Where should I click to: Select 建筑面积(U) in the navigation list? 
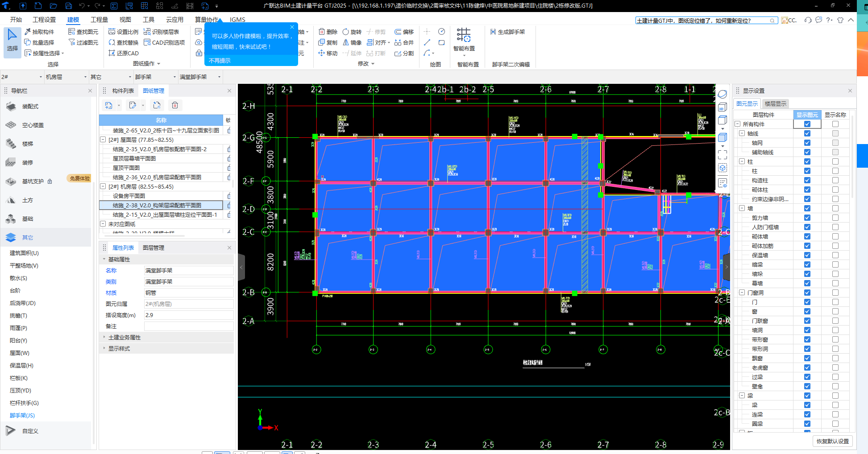24,253
